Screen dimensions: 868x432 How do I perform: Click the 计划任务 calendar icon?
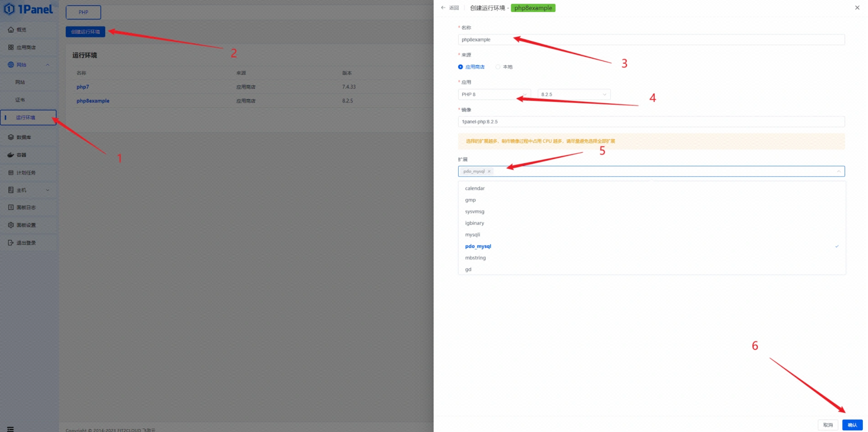pos(11,173)
